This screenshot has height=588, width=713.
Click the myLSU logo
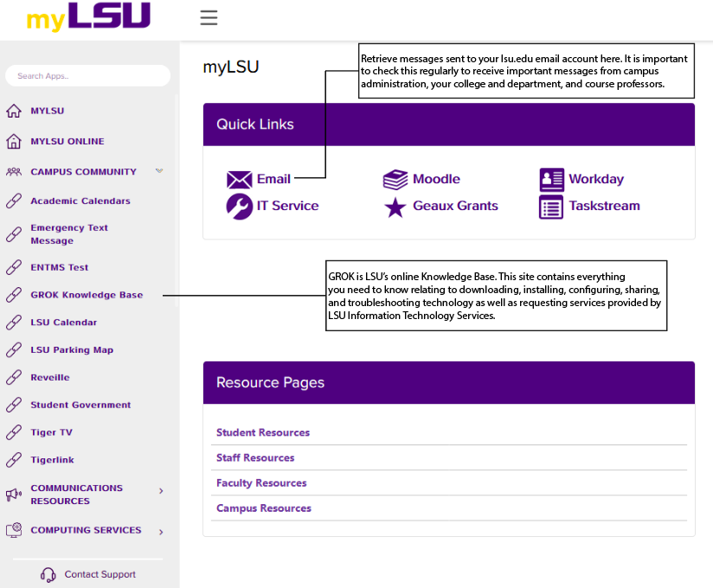click(x=88, y=16)
